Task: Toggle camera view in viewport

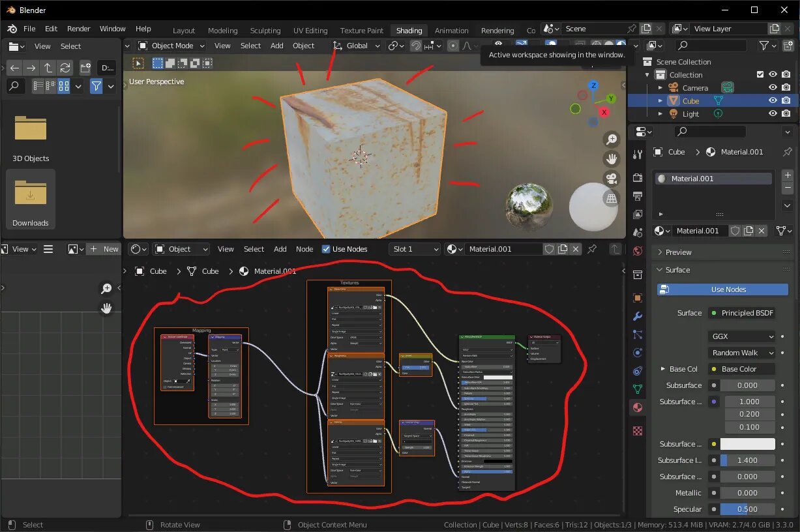Action: tap(612, 179)
